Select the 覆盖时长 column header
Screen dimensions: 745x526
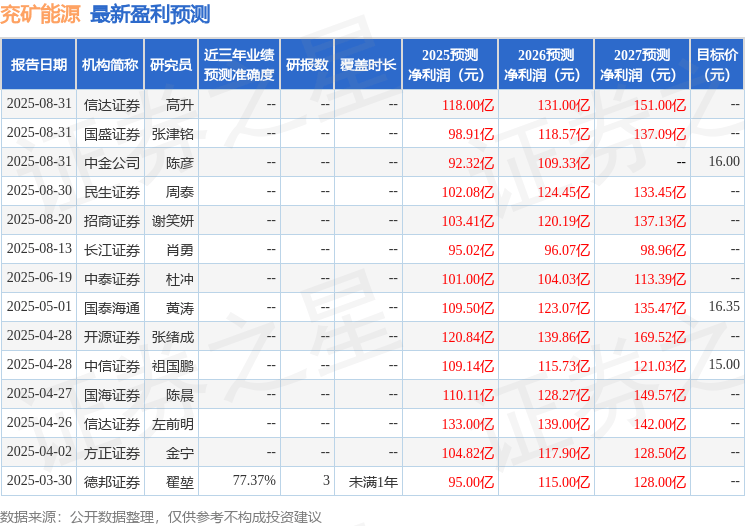pyautogui.click(x=368, y=65)
